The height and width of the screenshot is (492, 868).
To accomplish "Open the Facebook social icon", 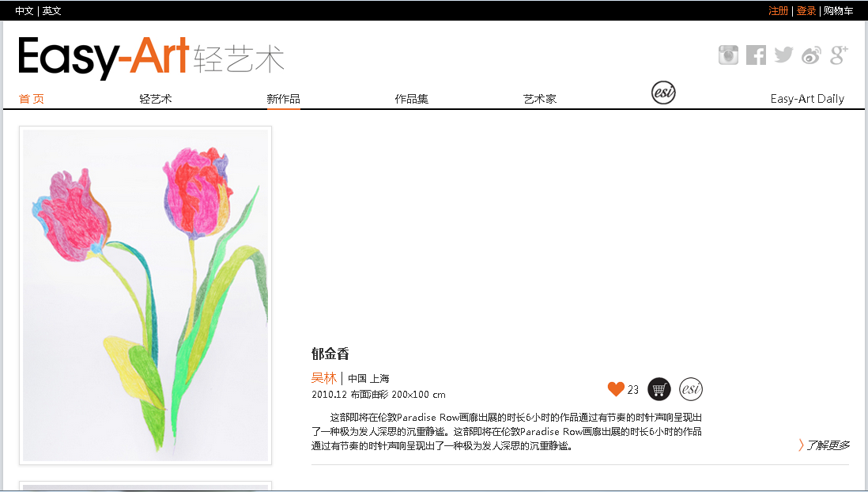I will coord(756,55).
